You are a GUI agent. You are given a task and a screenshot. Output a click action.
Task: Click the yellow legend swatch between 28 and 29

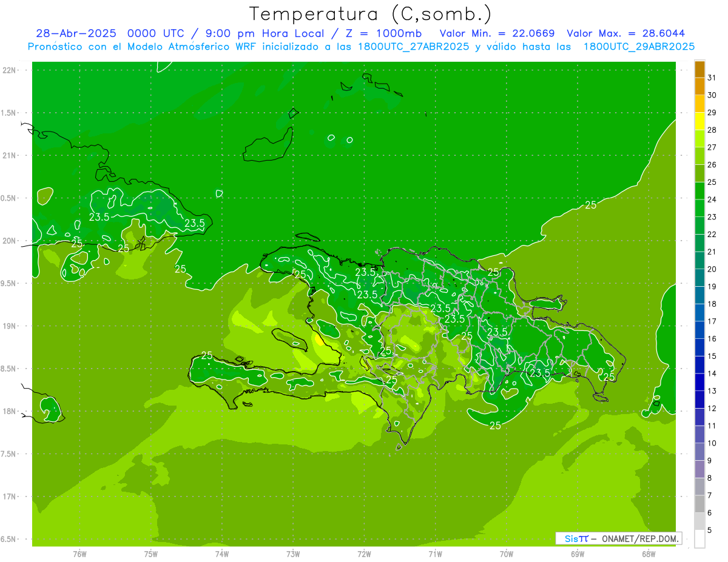(x=699, y=121)
